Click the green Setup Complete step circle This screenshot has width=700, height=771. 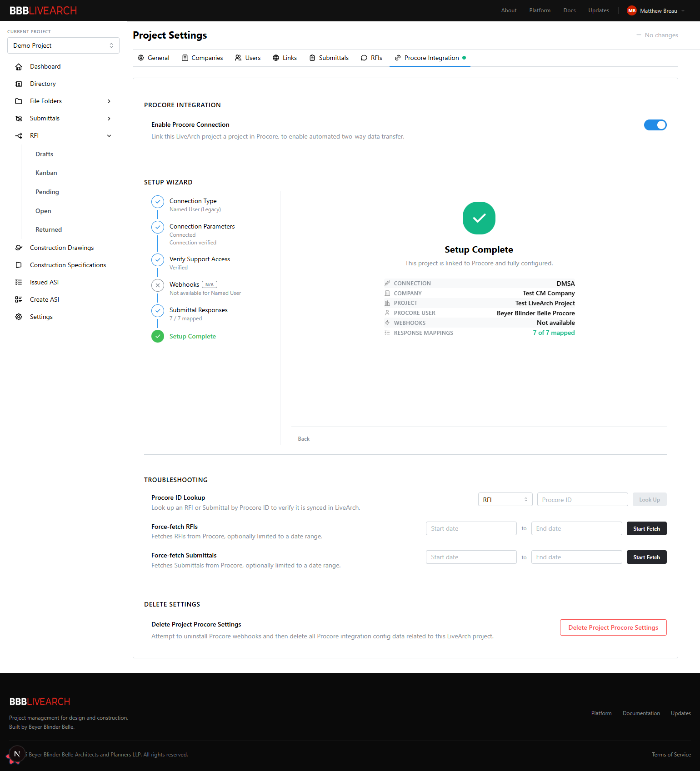(x=158, y=336)
